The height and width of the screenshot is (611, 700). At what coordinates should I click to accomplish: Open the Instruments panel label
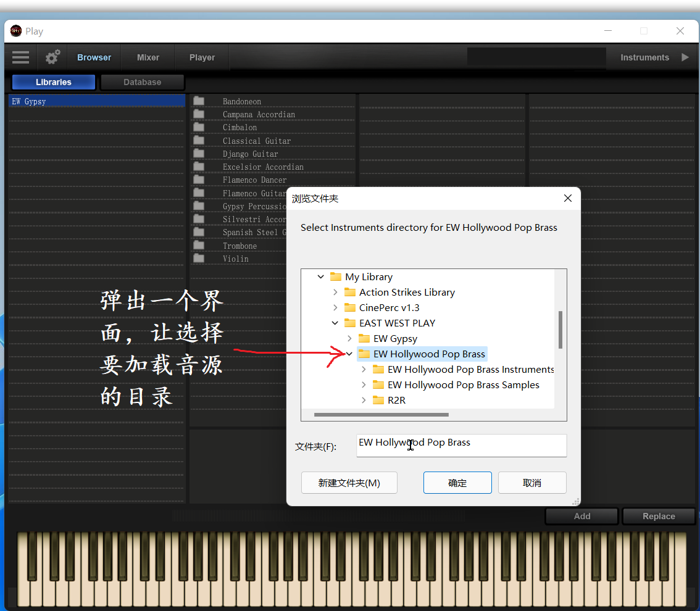point(644,57)
